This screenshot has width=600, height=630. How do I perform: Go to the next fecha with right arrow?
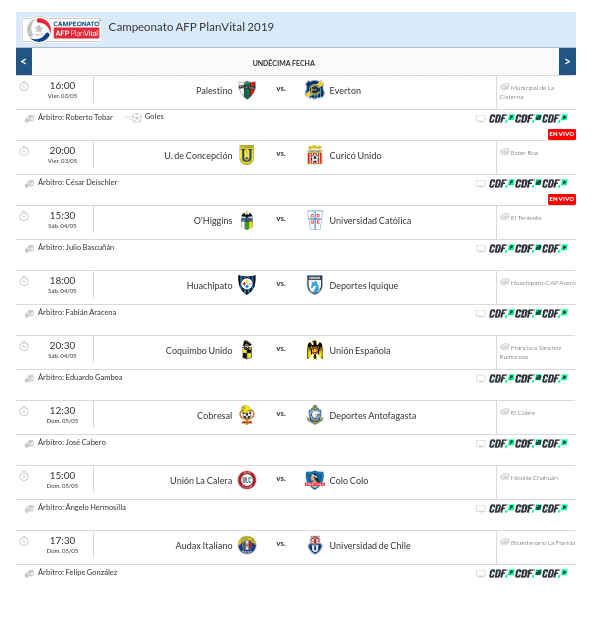point(567,61)
